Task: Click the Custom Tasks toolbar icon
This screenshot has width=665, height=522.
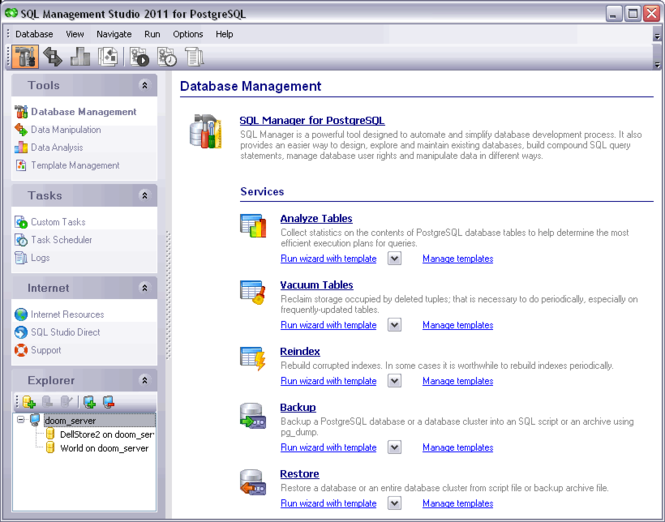Action: click(x=140, y=56)
